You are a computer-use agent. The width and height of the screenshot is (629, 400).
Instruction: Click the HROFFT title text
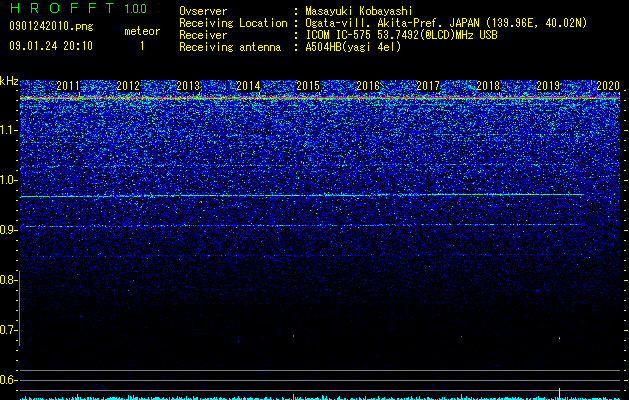point(62,8)
